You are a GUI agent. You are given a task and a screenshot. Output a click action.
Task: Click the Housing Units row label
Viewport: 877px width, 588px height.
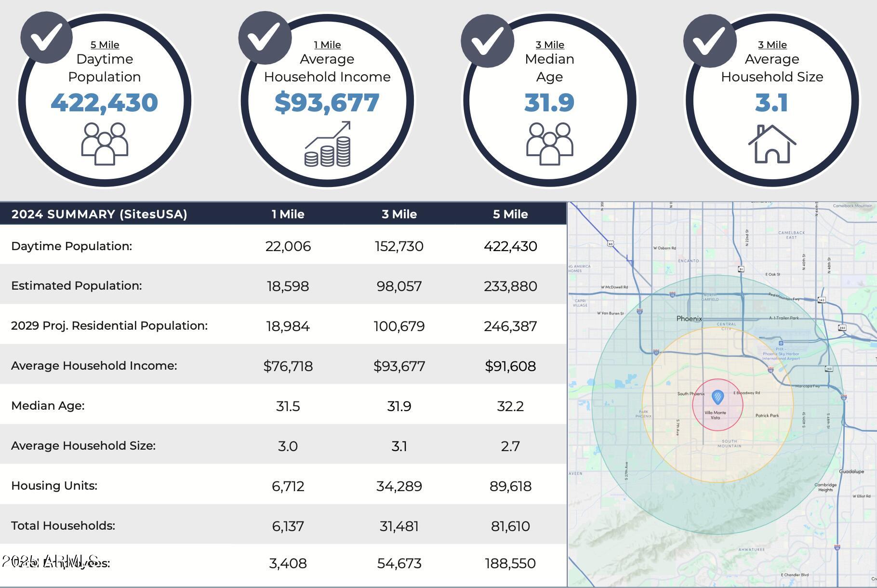[54, 485]
